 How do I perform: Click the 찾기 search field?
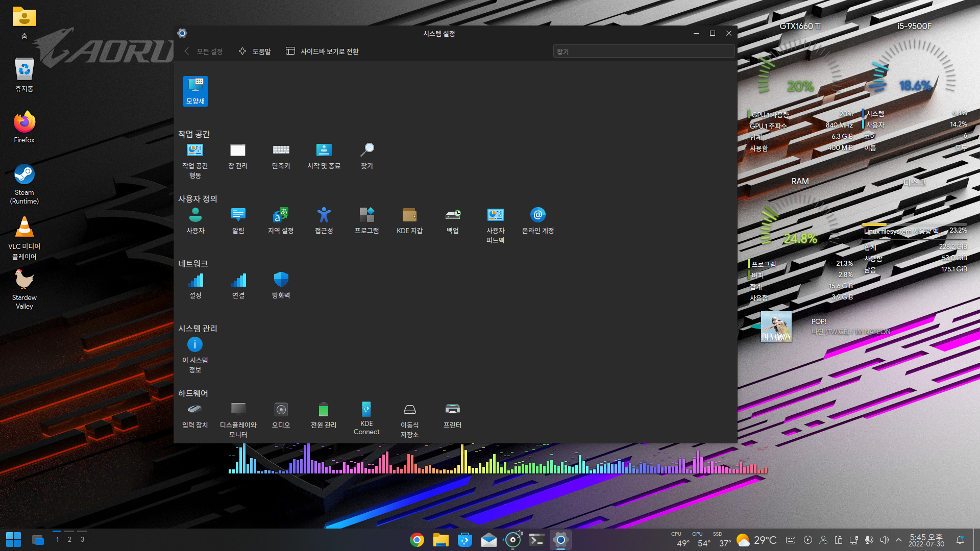(643, 52)
